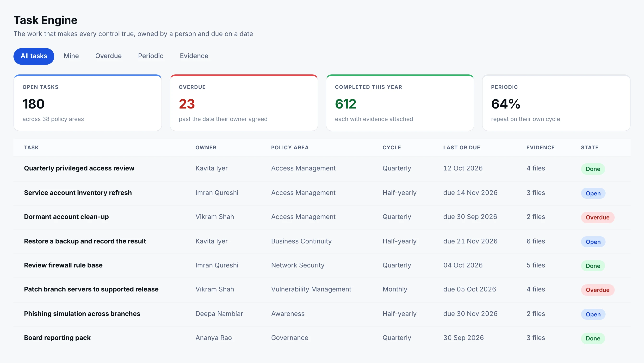Click 5 files evidence for firewall review
Image resolution: width=644 pixels, height=363 pixels.
click(535, 265)
